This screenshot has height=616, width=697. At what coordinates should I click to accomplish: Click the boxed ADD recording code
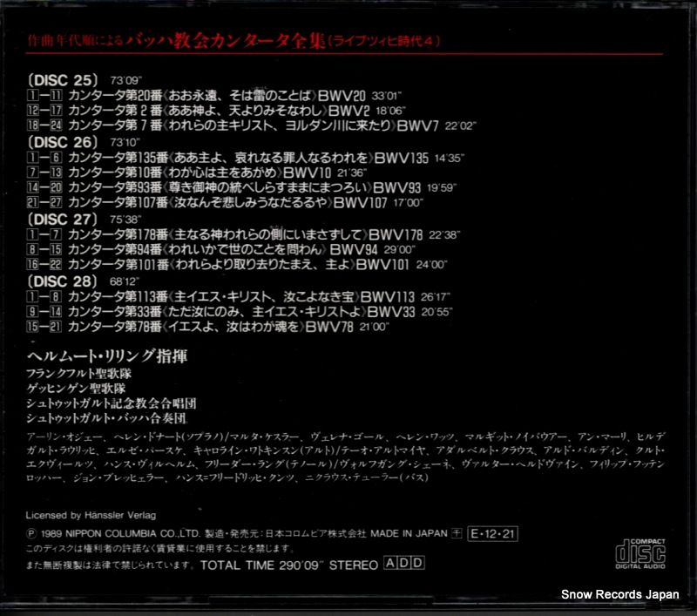(x=404, y=563)
